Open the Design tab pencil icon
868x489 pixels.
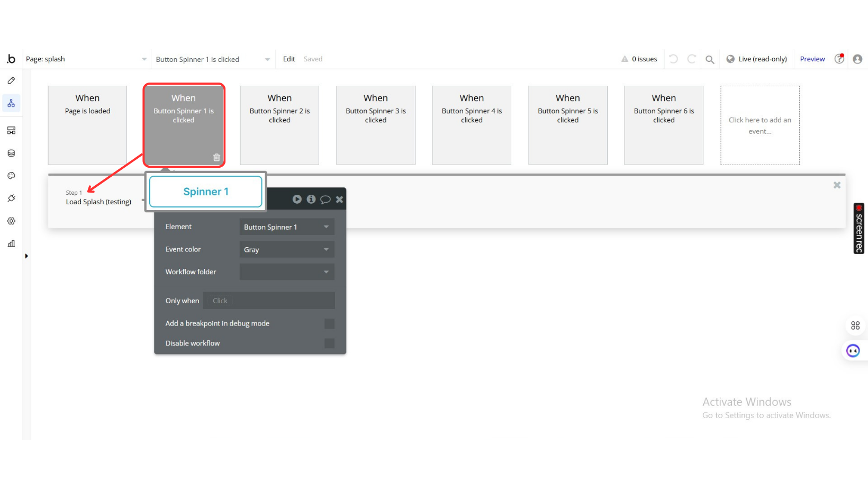(x=11, y=80)
